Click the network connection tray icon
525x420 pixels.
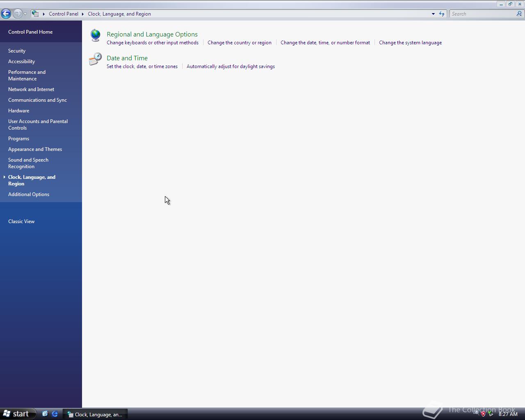pos(476,414)
